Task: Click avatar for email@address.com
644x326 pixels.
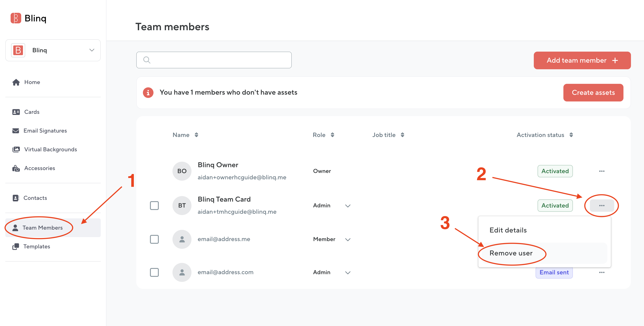Action: (182, 273)
